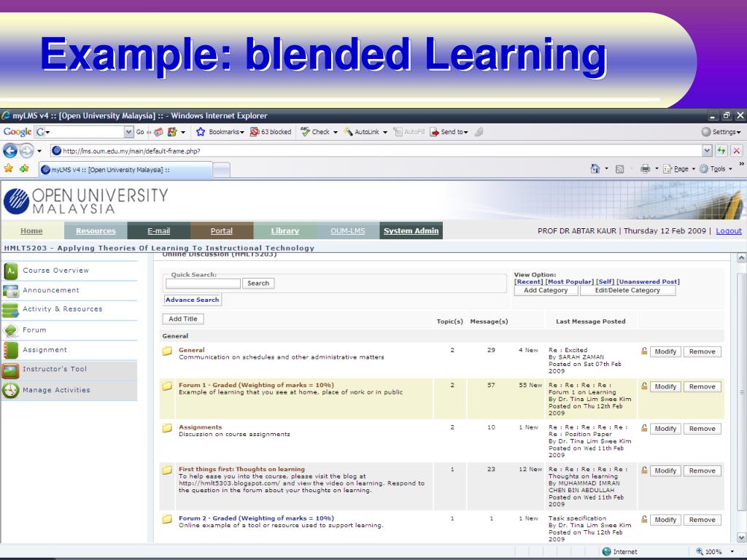Image resolution: width=747 pixels, height=560 pixels.
Task: Click the Stop loading red X icon
Action: pos(737,151)
